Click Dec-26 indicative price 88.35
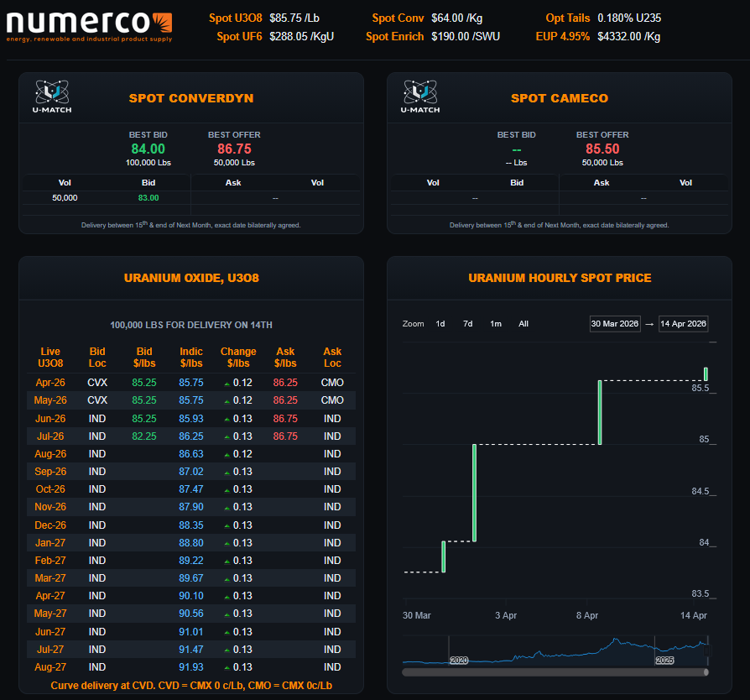The height and width of the screenshot is (700, 750). point(190,525)
